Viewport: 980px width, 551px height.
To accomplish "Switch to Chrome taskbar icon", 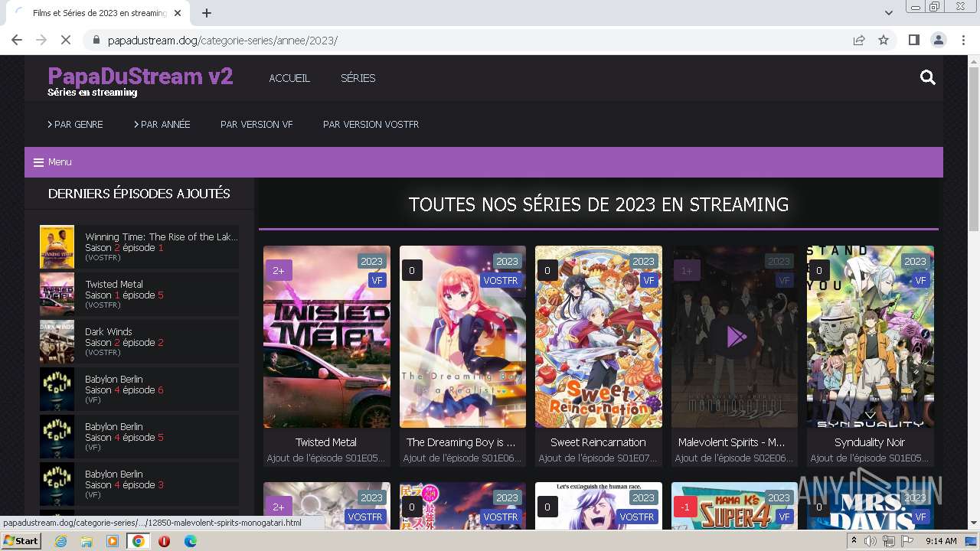I will point(139,541).
